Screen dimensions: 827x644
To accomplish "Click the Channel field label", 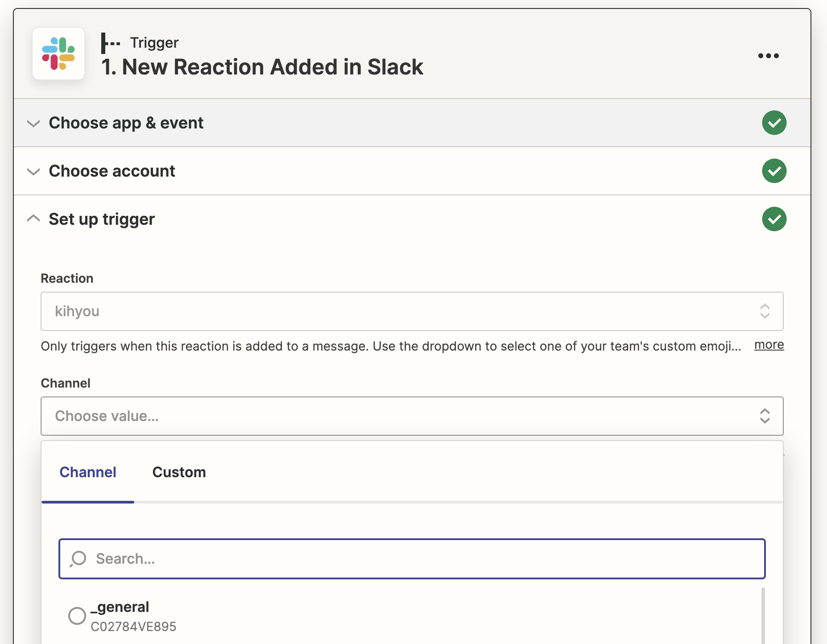I will (66, 383).
